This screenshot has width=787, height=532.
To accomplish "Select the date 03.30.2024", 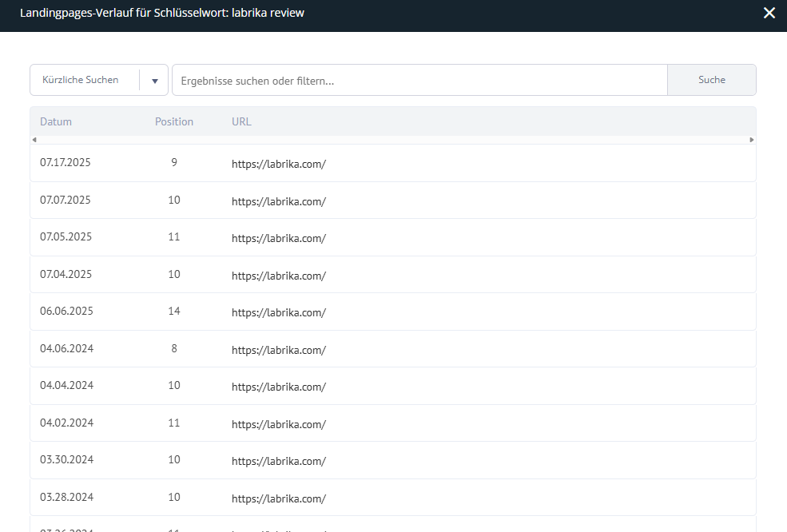I will click(67, 460).
